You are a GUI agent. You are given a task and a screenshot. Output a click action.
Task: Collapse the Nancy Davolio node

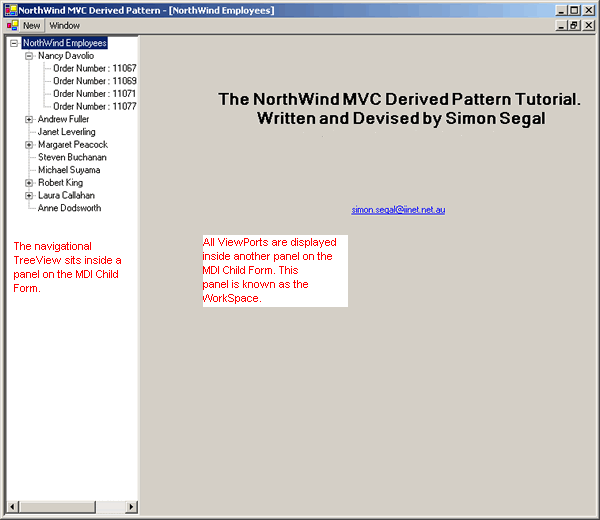[29, 56]
